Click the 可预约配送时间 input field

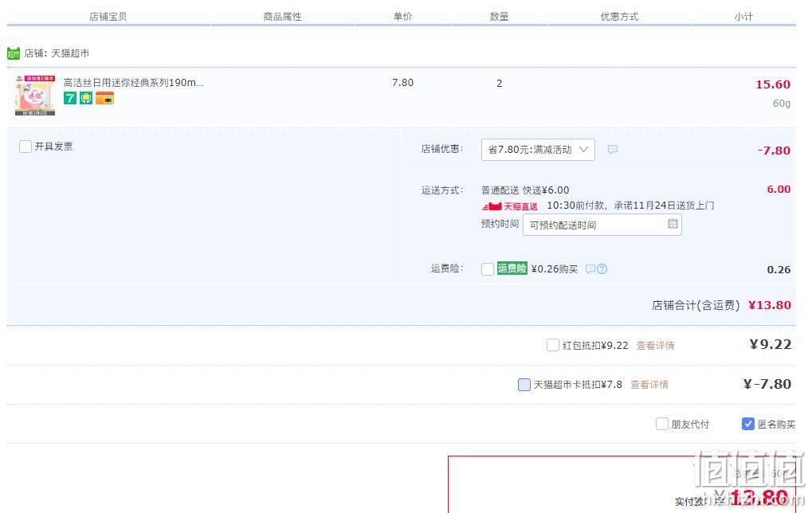[602, 225]
